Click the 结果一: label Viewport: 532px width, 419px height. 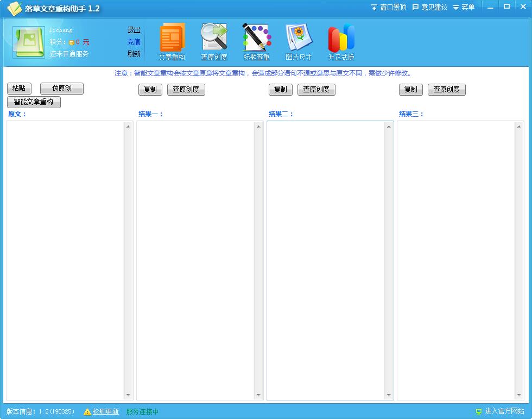pos(151,114)
